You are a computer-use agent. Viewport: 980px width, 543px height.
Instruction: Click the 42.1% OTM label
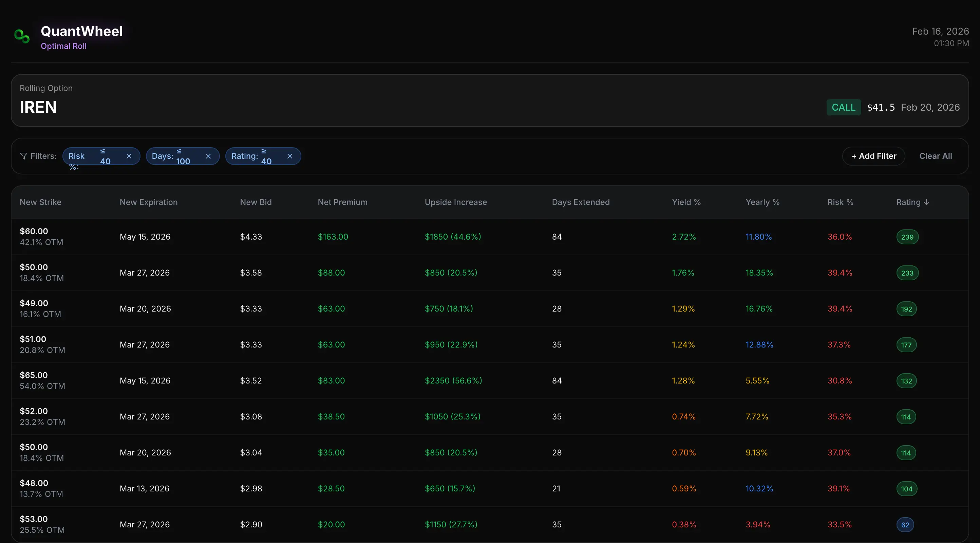[41, 242]
